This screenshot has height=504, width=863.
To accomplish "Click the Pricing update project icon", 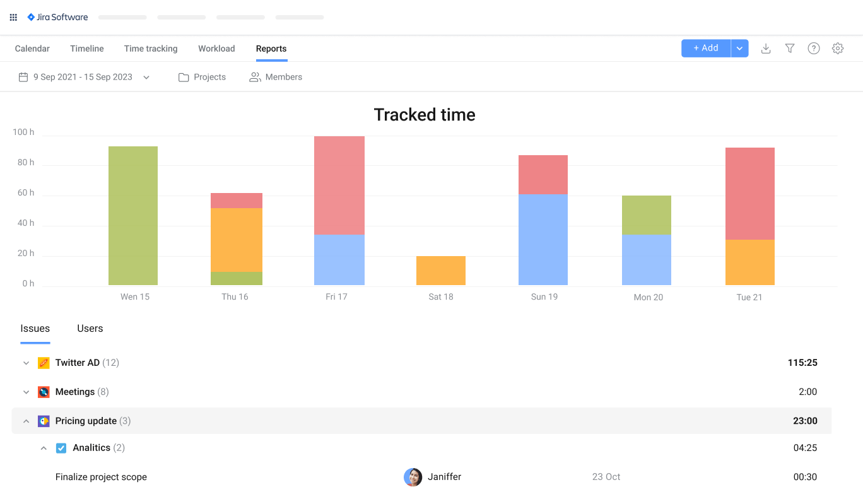I will tap(43, 421).
